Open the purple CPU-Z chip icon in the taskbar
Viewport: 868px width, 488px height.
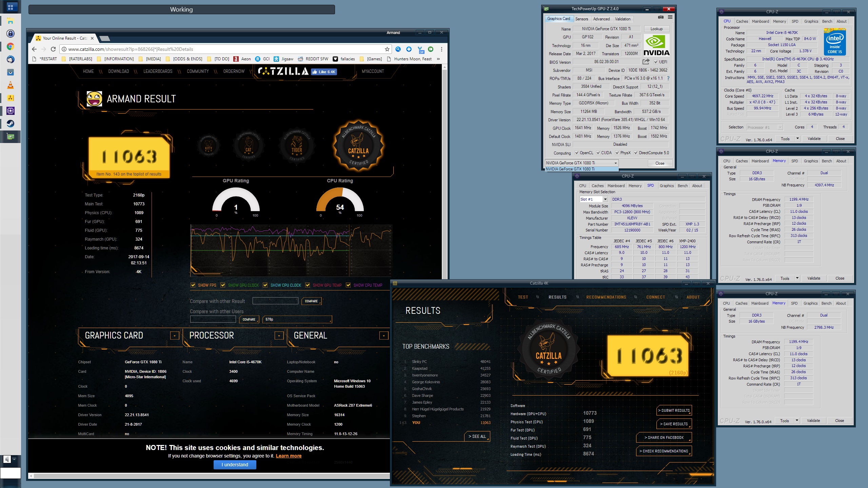coord(11,111)
